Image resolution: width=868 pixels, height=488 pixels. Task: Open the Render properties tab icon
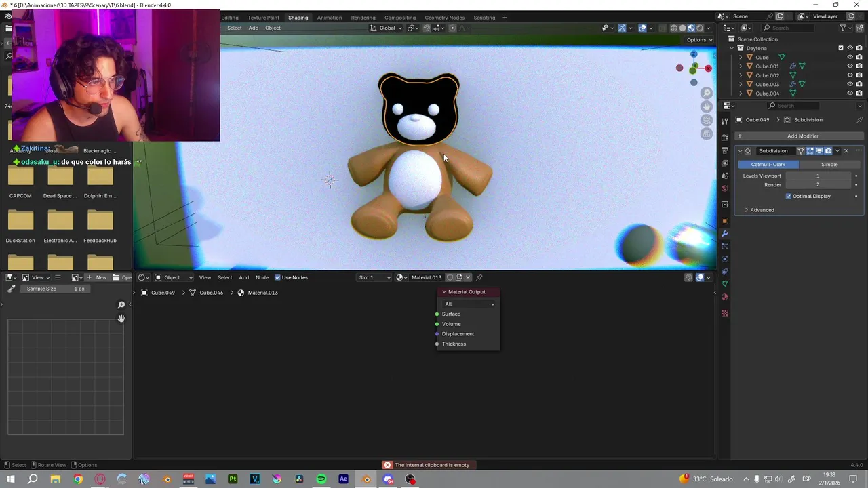[x=725, y=137]
